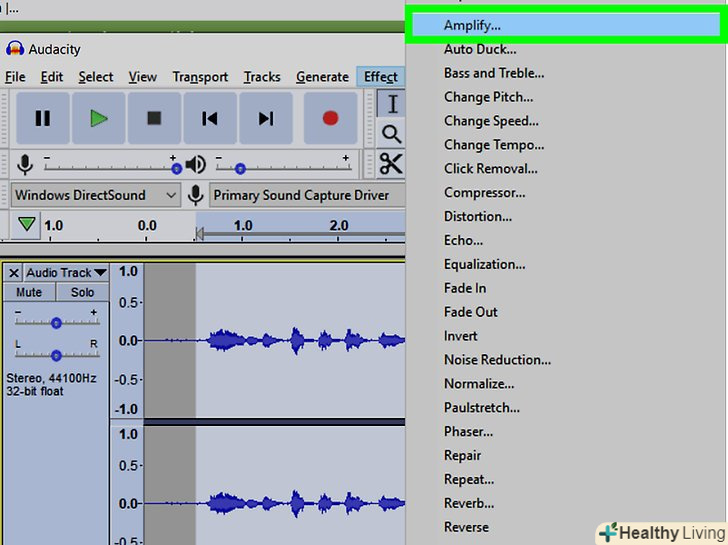Start recording with the red Record button
Image resolution: width=728 pixels, height=545 pixels.
click(330, 118)
